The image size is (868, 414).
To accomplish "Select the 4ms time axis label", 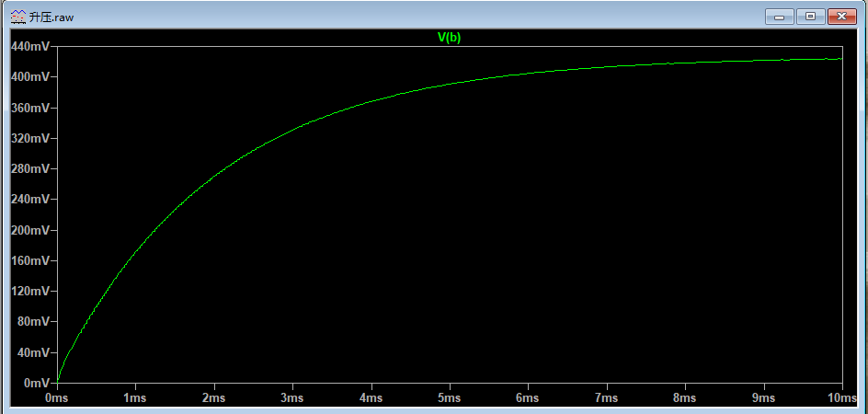I will tap(371, 398).
